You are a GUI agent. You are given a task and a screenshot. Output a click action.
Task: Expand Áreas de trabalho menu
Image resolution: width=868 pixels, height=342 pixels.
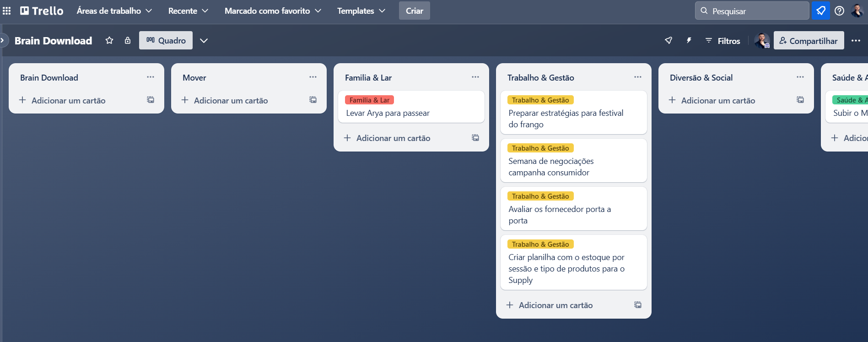point(114,11)
